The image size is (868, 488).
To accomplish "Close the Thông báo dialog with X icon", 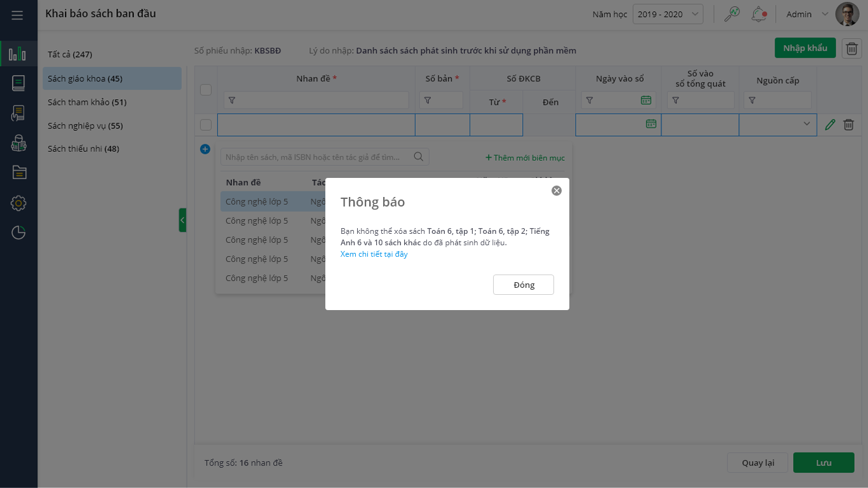I will point(557,191).
